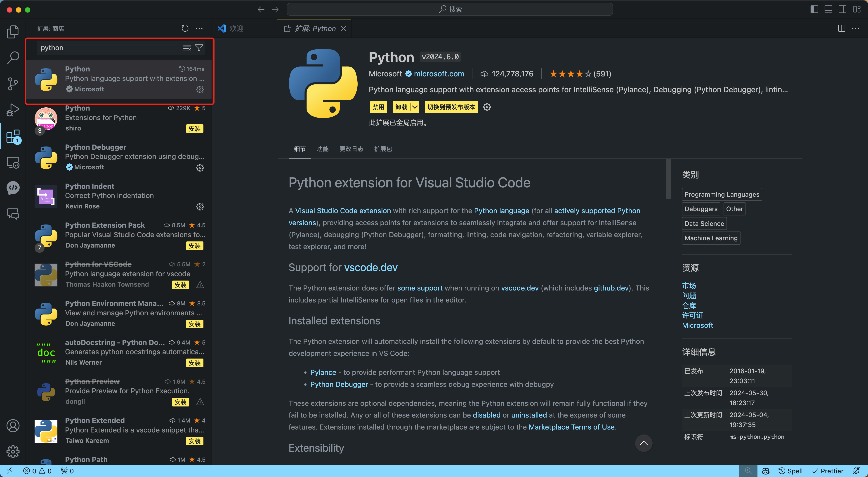This screenshot has height=477, width=868.
Task: Open the Explorer view in activity bar
Action: point(13,32)
